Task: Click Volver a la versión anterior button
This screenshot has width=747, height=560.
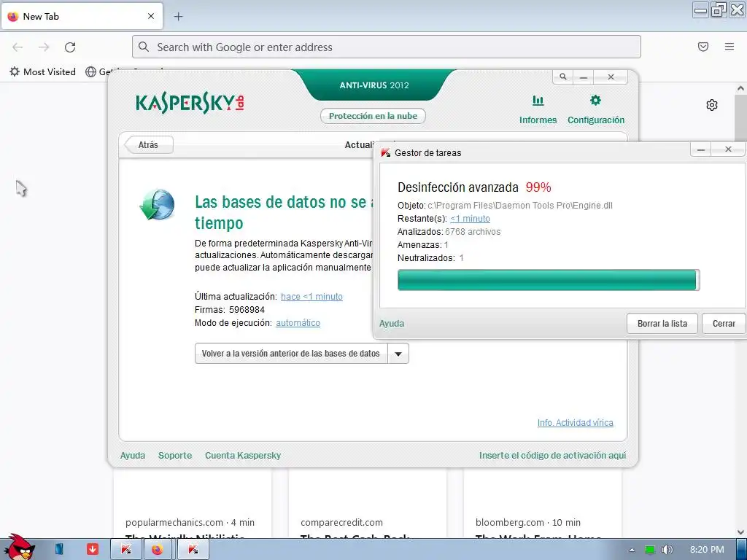Action: [x=291, y=354]
